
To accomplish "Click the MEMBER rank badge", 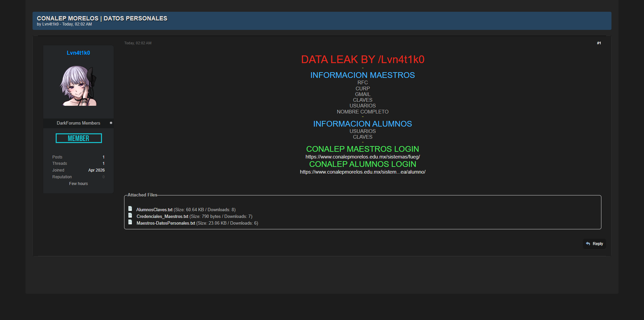I will point(78,138).
